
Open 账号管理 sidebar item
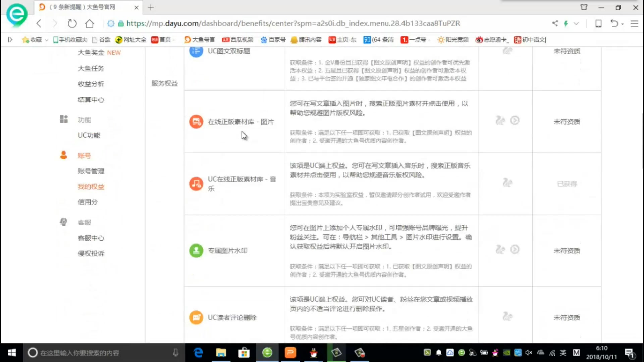(91, 171)
